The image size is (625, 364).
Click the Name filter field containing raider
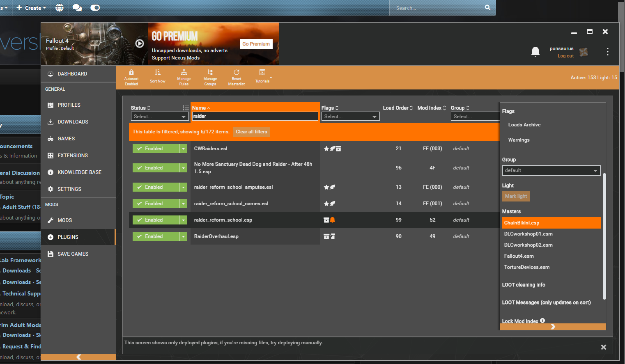click(255, 117)
